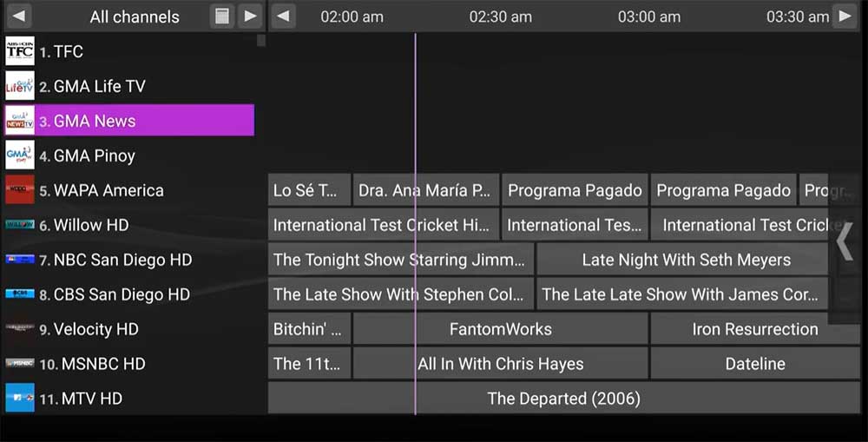The image size is (868, 442).
Task: Open the calendar icon beside All channels
Action: pyautogui.click(x=222, y=16)
